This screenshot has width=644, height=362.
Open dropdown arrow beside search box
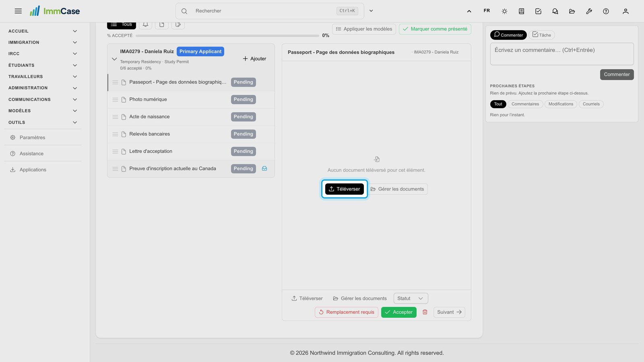click(371, 11)
